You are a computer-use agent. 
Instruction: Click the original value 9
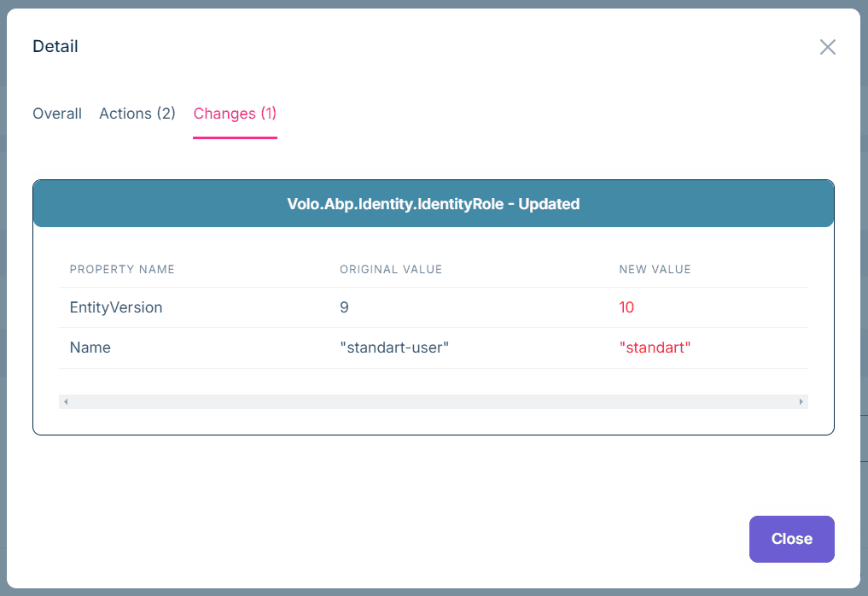click(344, 307)
